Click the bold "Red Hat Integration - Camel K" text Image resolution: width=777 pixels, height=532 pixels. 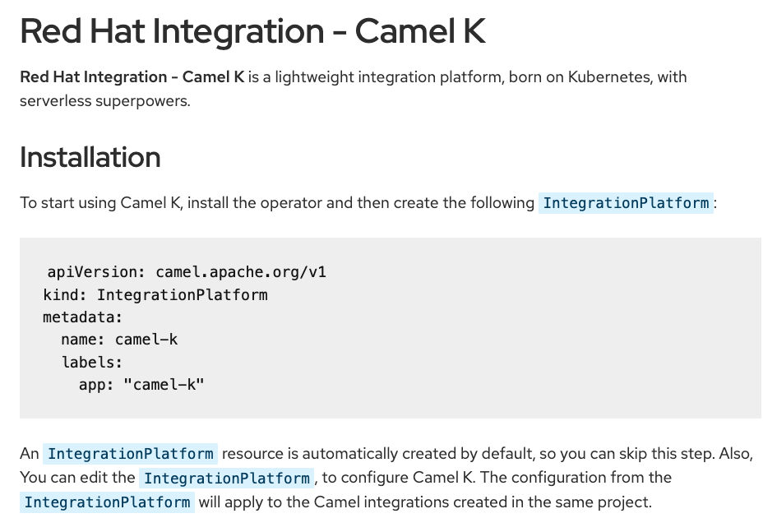[132, 77]
